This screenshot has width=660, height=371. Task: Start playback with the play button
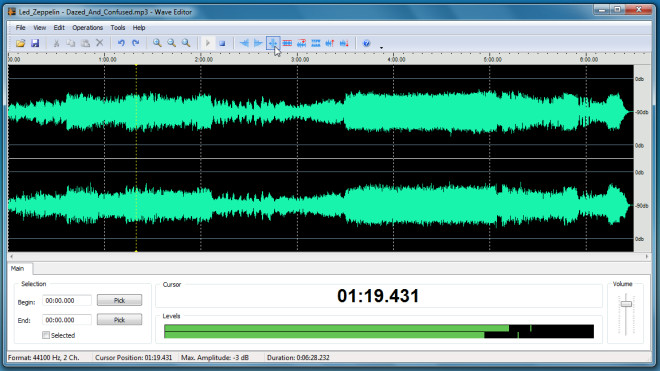(208, 43)
